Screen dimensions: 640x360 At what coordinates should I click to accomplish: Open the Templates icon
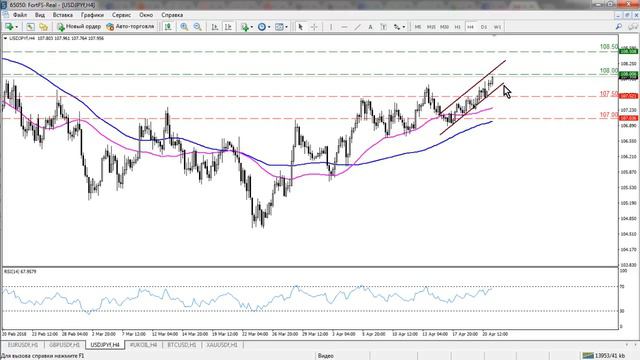(279, 27)
